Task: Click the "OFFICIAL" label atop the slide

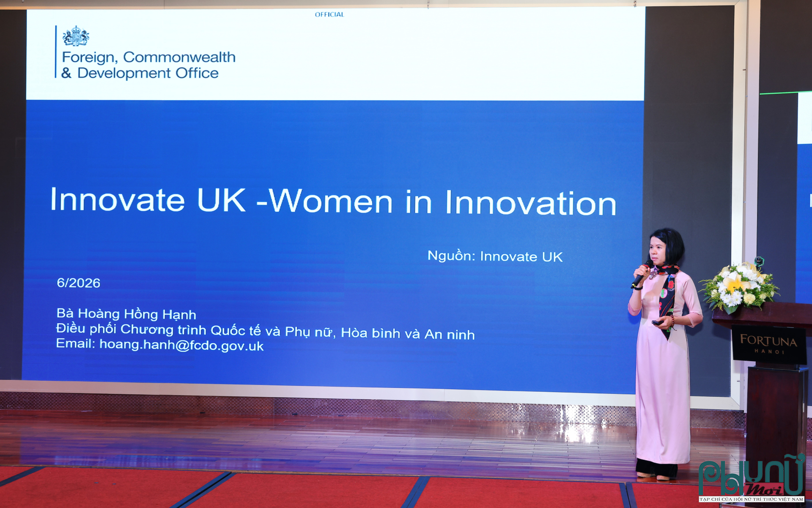Action: pyautogui.click(x=329, y=14)
